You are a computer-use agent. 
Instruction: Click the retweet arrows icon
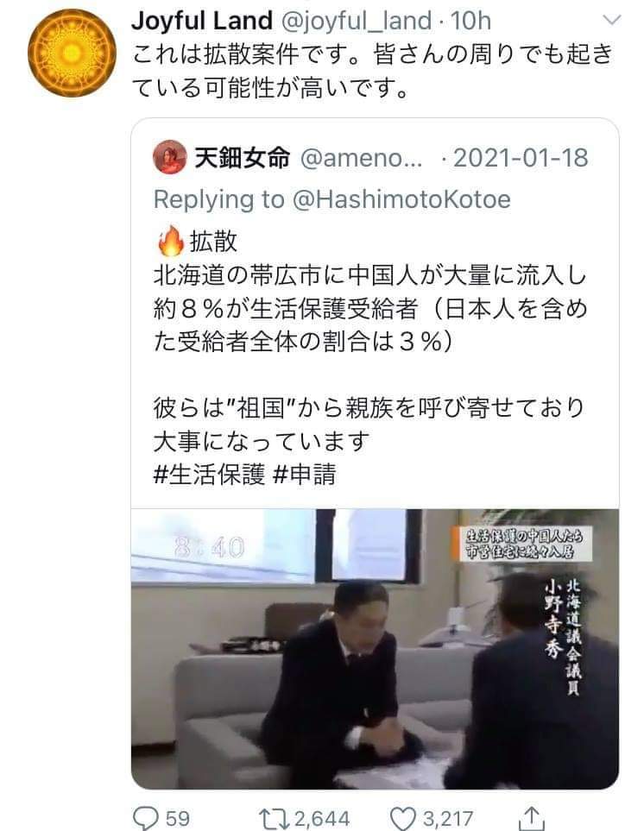tap(275, 818)
